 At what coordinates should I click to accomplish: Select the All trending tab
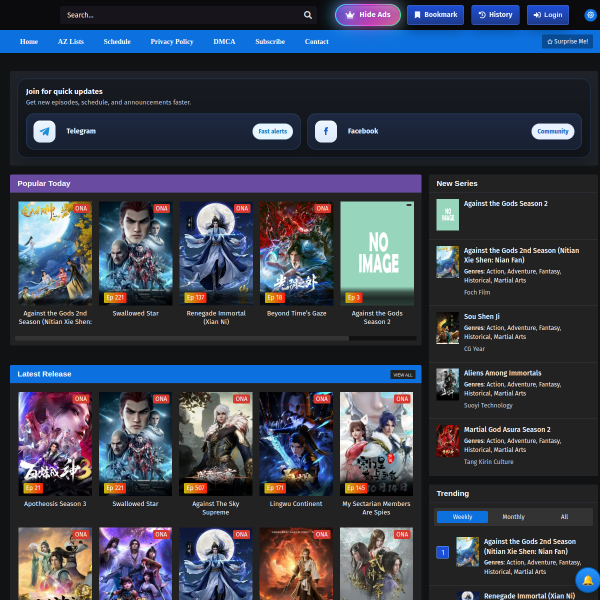tap(564, 517)
